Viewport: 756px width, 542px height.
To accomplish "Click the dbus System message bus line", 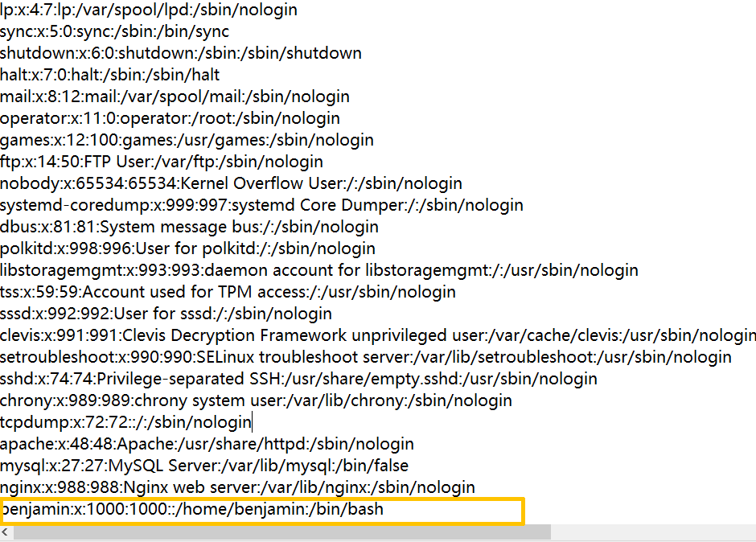I will pos(189,227).
